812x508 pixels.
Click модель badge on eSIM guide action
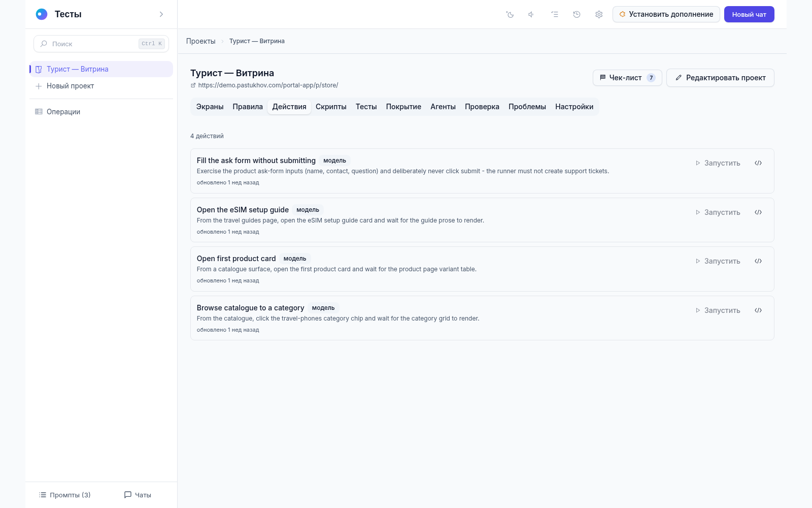tap(308, 210)
